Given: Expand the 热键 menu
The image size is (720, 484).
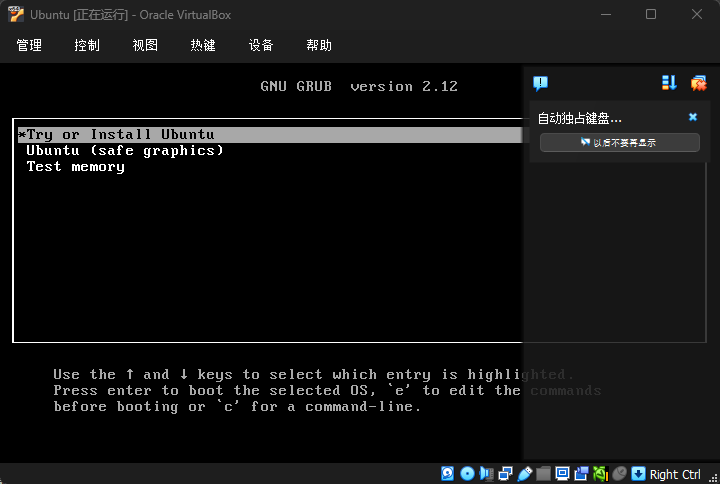Looking at the screenshot, I should pyautogui.click(x=203, y=45).
